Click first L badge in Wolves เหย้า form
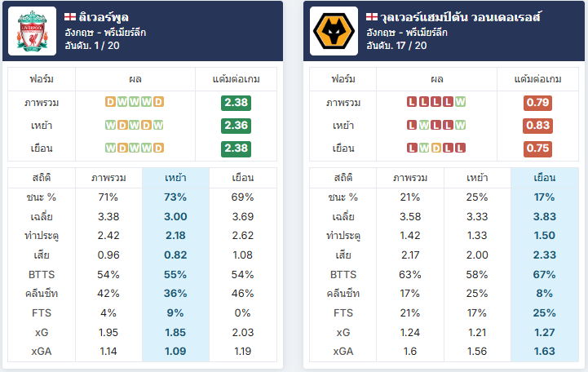The image size is (588, 372). (x=412, y=126)
